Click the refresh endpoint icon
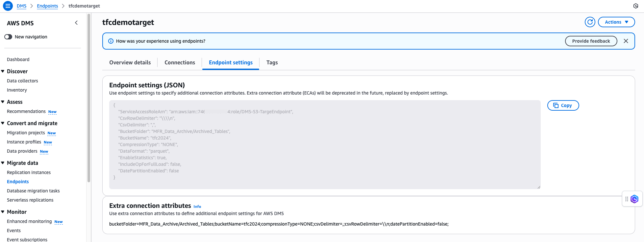Image resolution: width=644 pixels, height=242 pixels. click(x=590, y=22)
